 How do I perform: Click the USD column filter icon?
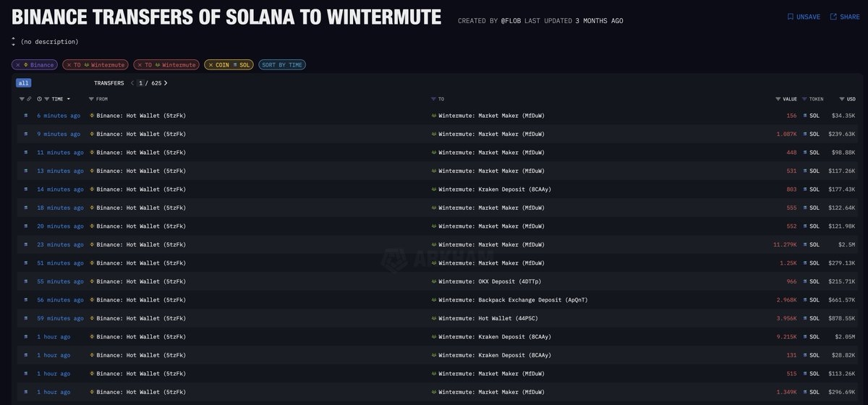pyautogui.click(x=841, y=98)
